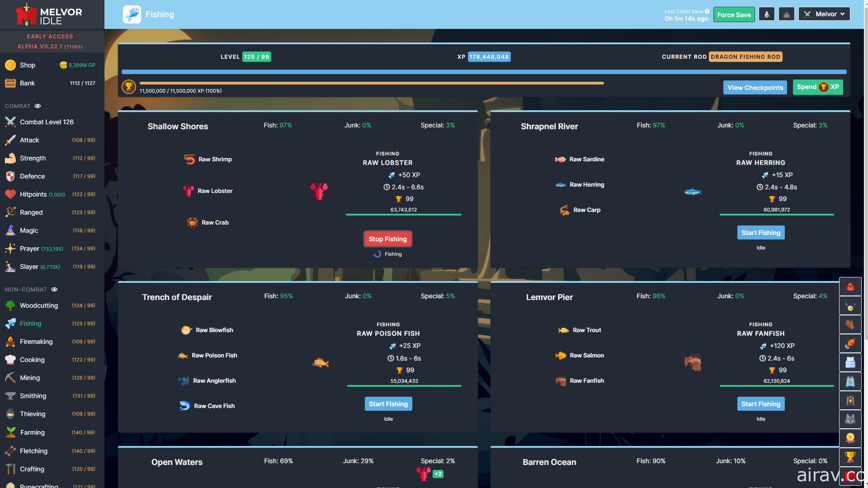Click the Firemaking skill icon in sidebar

pos(10,342)
